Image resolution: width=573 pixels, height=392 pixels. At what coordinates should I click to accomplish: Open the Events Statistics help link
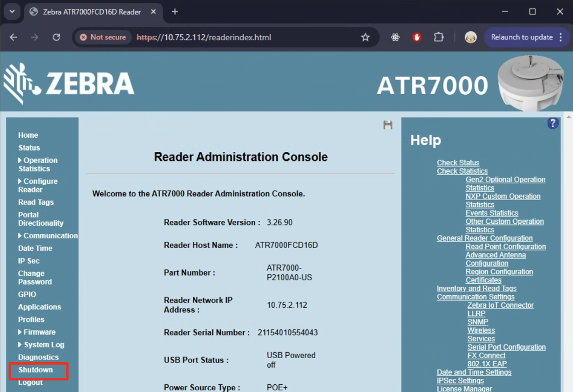(492, 213)
